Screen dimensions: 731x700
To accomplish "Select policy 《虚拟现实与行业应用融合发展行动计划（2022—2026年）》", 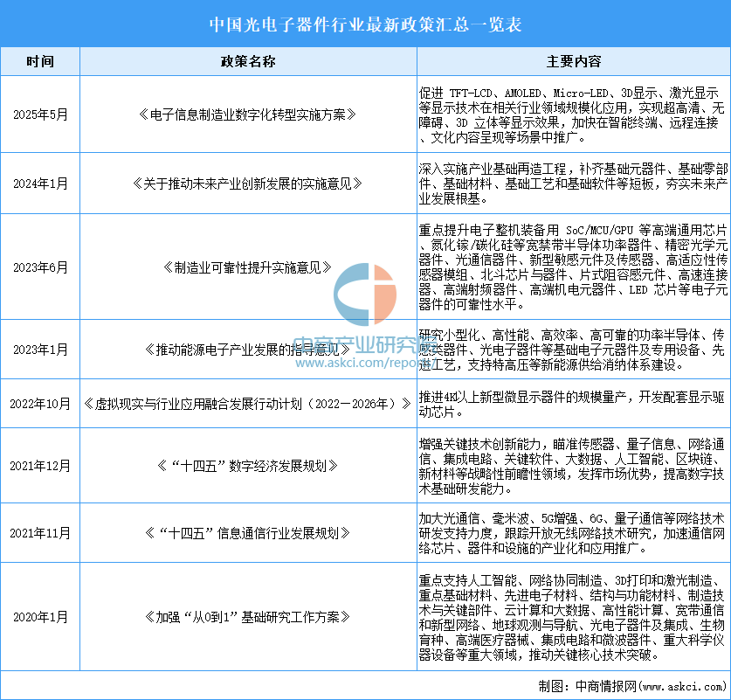I will click(248, 404).
